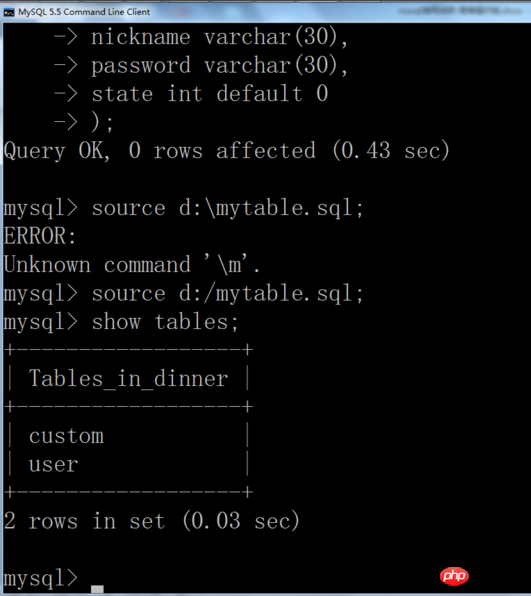Click the 'ERROR:' message line

pos(40,236)
